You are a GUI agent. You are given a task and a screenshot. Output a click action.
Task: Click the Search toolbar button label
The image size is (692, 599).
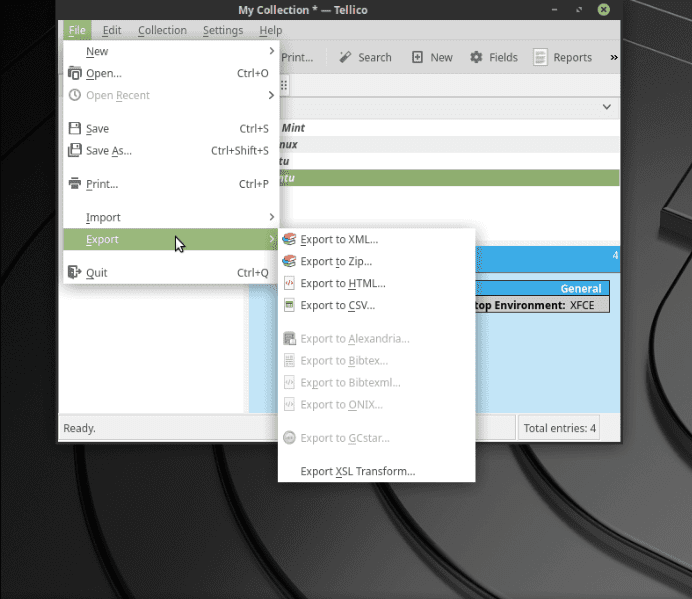point(375,57)
